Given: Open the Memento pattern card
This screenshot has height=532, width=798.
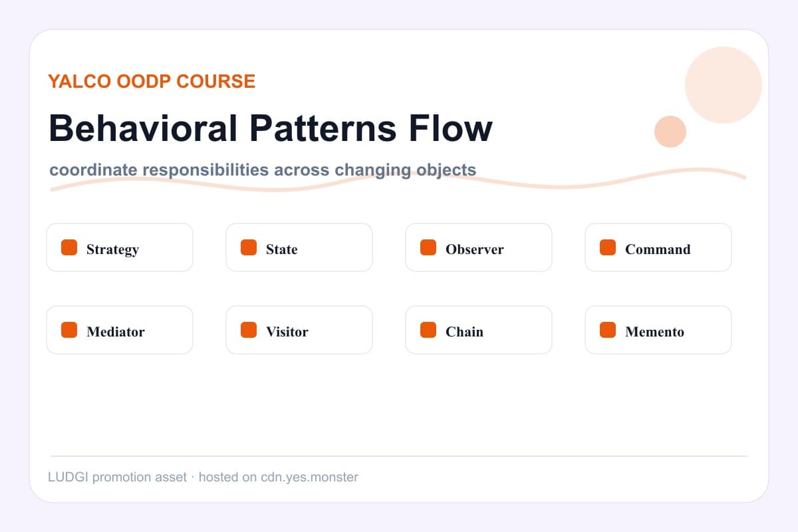Looking at the screenshot, I should pos(658,330).
